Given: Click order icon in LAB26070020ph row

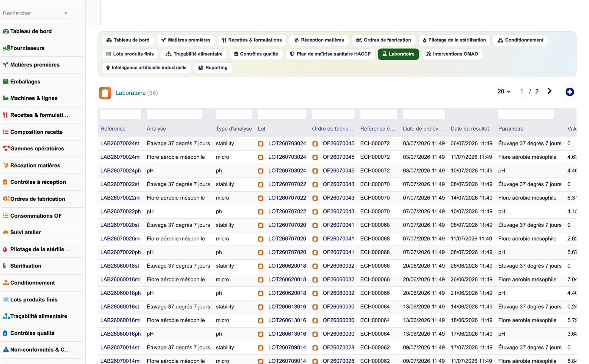Looking at the screenshot, I should (x=315, y=252).
